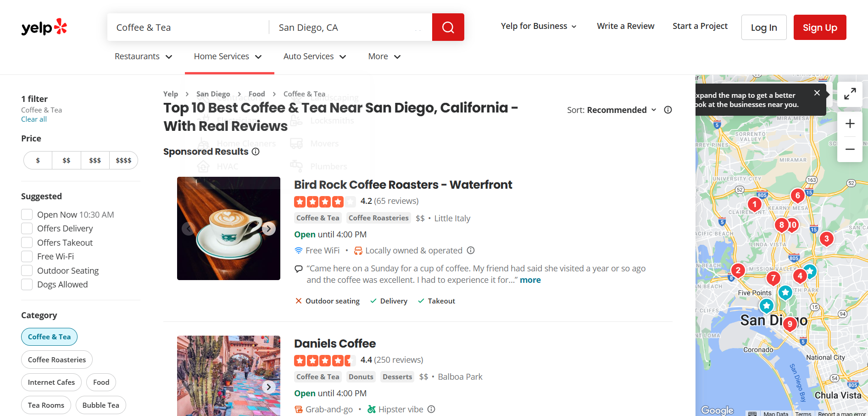Click the San Diego, CA location field
The image size is (868, 416).
tap(351, 28)
